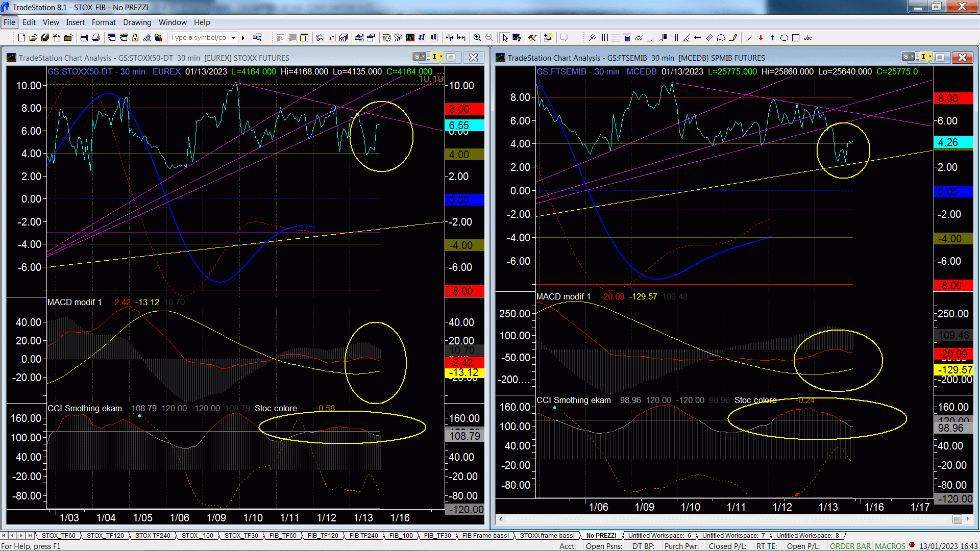Click cyan 4.26 price marker on FTSEMIB axis

953,142
